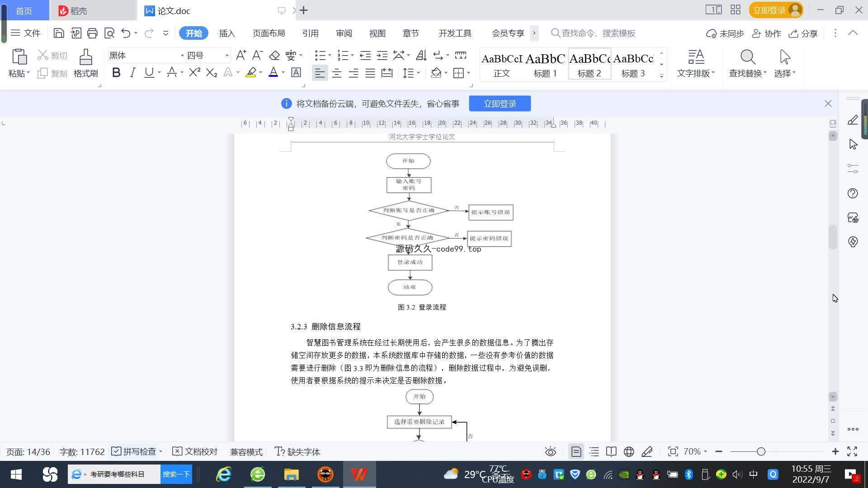Click the Print icon in quick toolbar
Image resolution: width=868 pixels, height=488 pixels.
coord(92,33)
